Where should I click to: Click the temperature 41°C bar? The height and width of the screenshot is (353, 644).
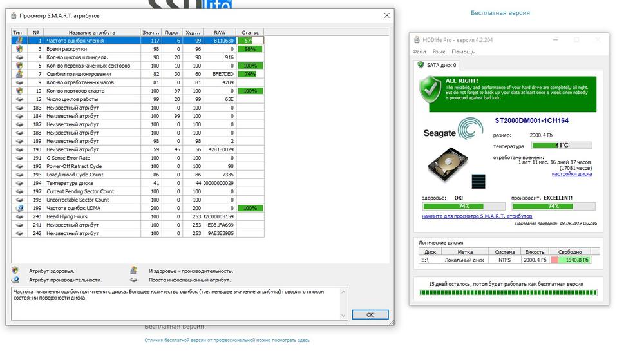[562, 145]
